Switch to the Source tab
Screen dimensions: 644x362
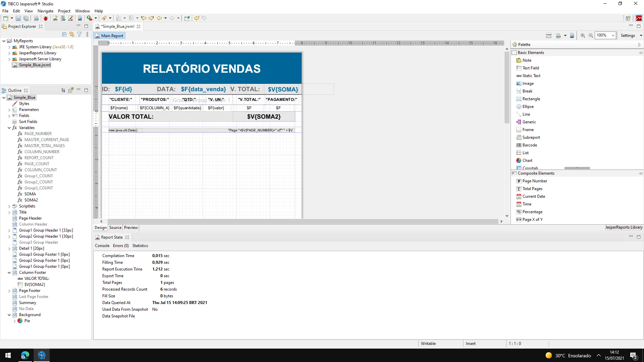(115, 228)
